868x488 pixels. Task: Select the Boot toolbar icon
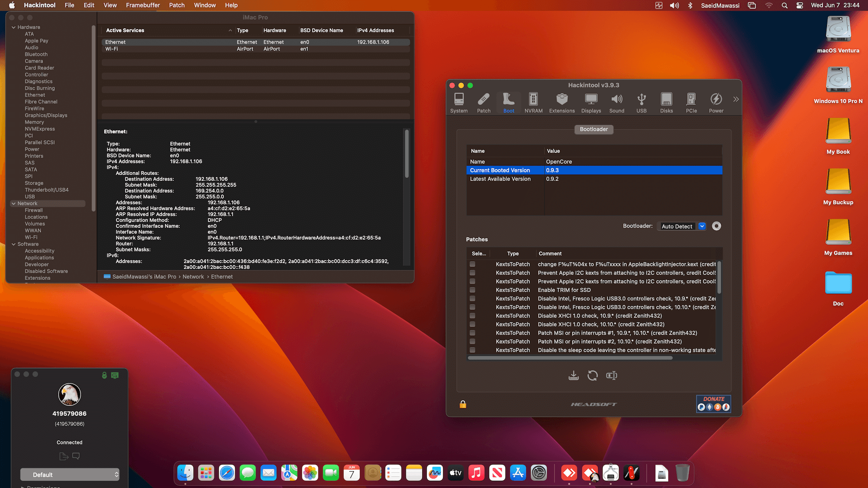coord(509,103)
